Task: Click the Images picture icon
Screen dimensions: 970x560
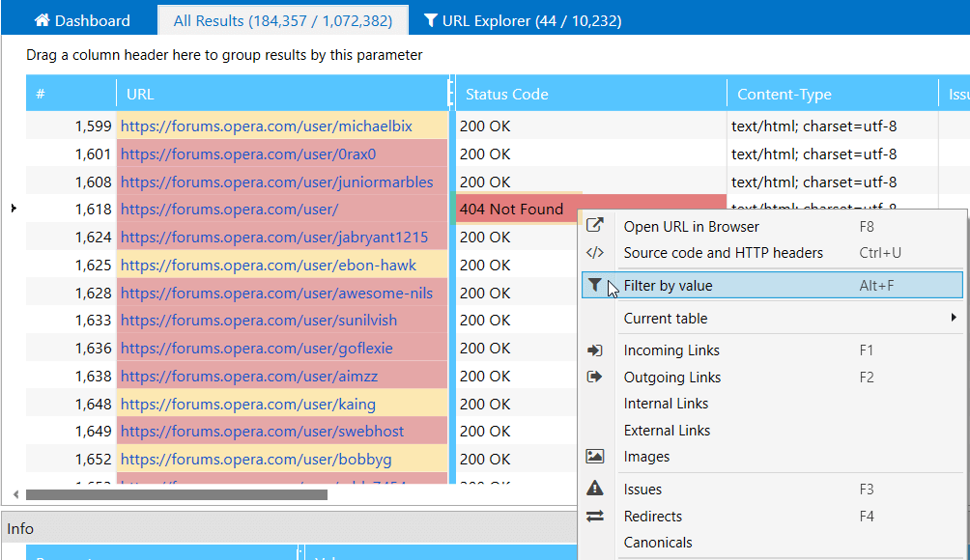Action: click(x=594, y=456)
